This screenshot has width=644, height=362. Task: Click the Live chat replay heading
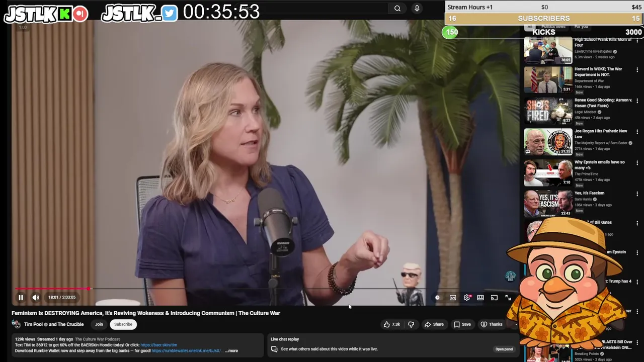click(x=285, y=339)
